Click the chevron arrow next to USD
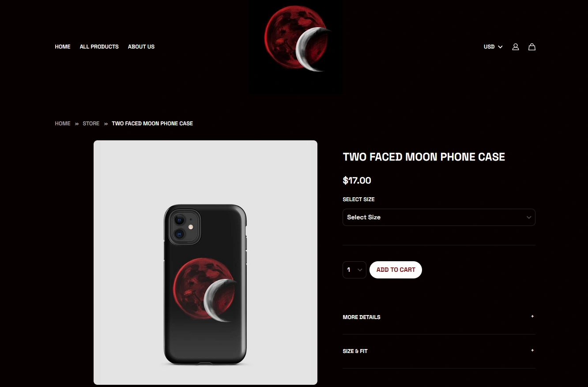Viewport: 588px width, 387px height. pos(500,47)
